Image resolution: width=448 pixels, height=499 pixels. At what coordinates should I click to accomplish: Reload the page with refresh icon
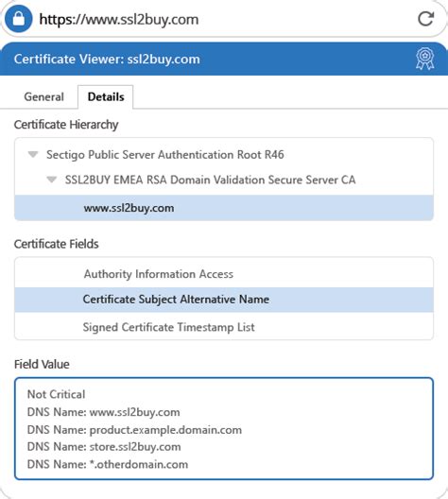pyautogui.click(x=425, y=19)
